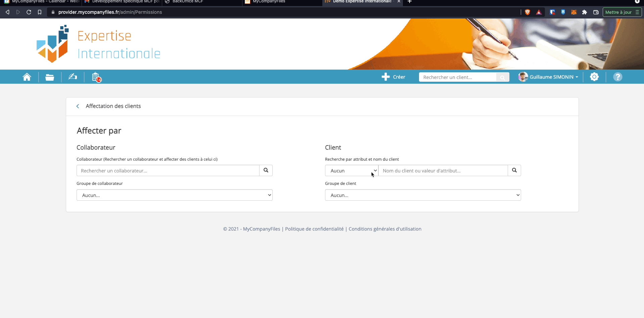
Task: Open Conditions générales d'utilisation link
Action: [385, 229]
